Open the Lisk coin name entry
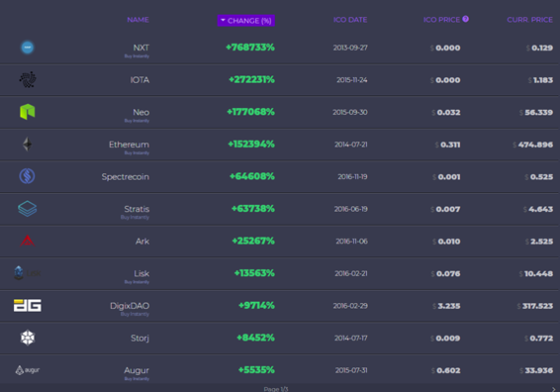The width and height of the screenshot is (560, 392). click(141, 273)
